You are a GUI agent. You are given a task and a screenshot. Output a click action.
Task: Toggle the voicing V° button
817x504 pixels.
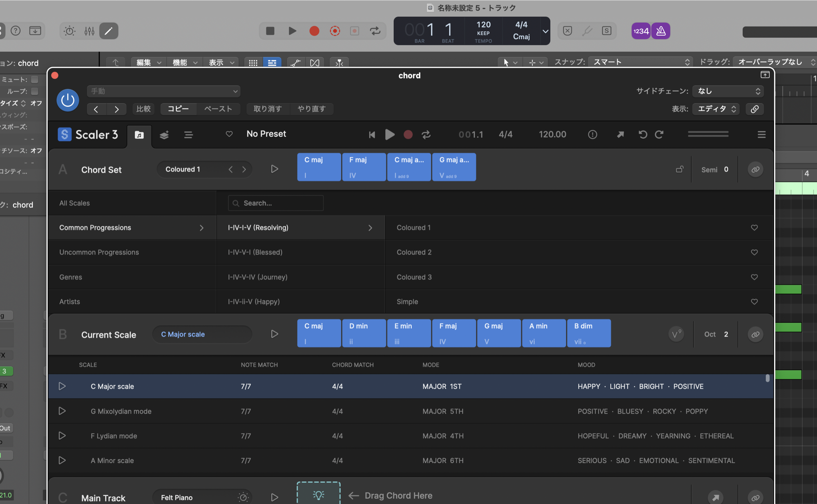(x=676, y=335)
